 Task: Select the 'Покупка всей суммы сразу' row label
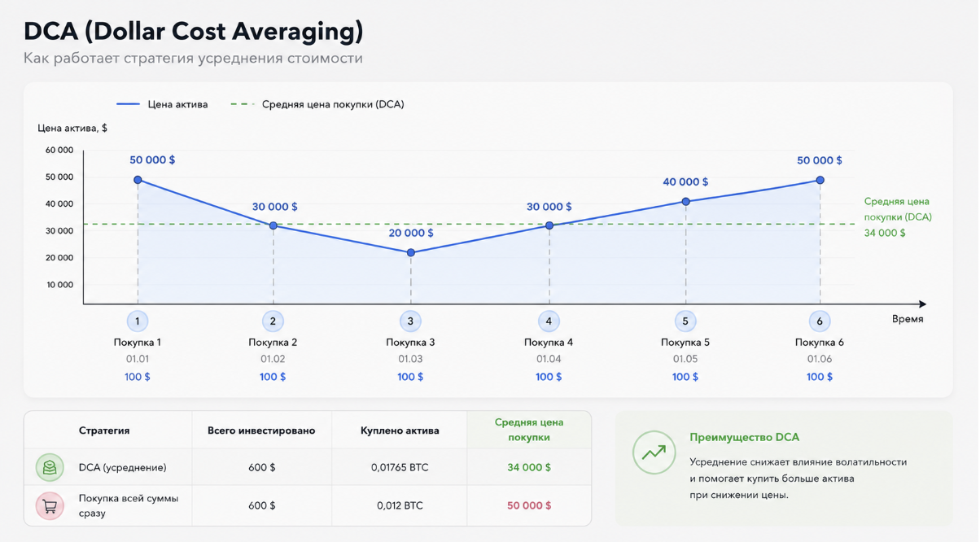coord(129,505)
